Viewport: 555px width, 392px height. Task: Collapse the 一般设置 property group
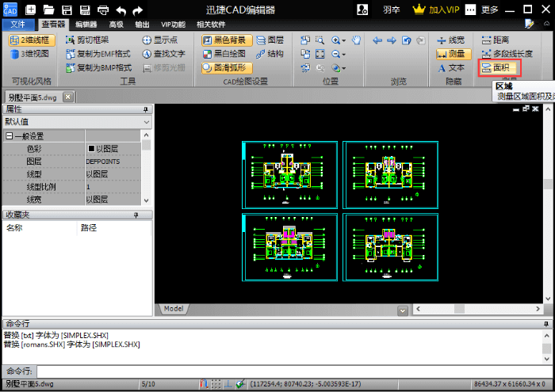pyautogui.click(x=10, y=136)
